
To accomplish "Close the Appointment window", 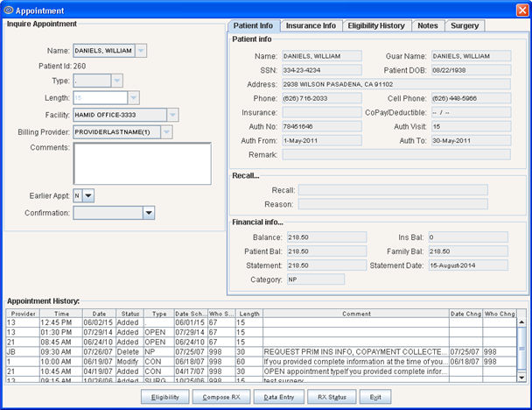I will 521,11.
